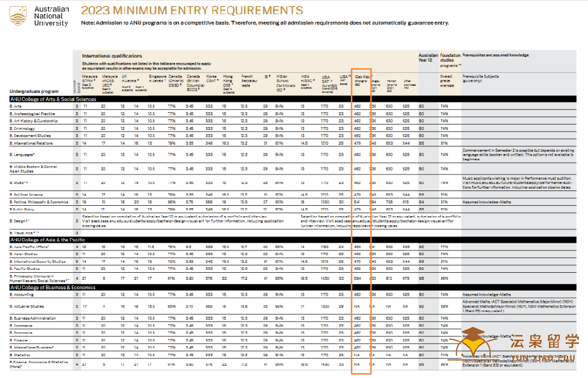This screenshot has height=378, width=588.
Task: Click the 'Korea CSAT' column header
Action: (212, 78)
